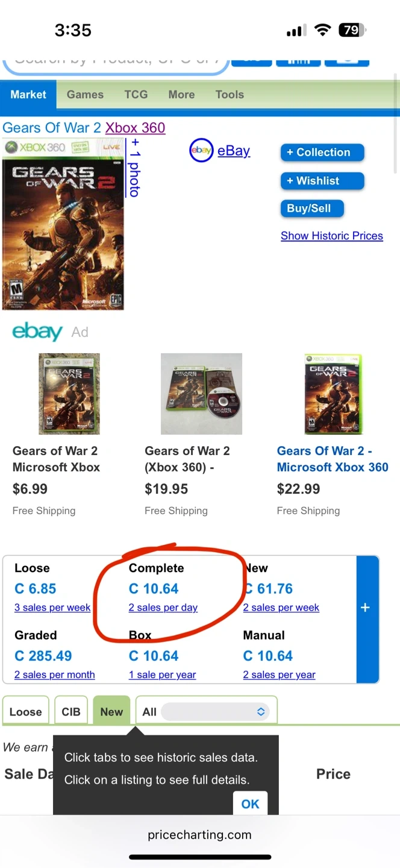Screen dimensions: 400x868
Task: Open Show Historic Prices link
Action: (x=332, y=236)
